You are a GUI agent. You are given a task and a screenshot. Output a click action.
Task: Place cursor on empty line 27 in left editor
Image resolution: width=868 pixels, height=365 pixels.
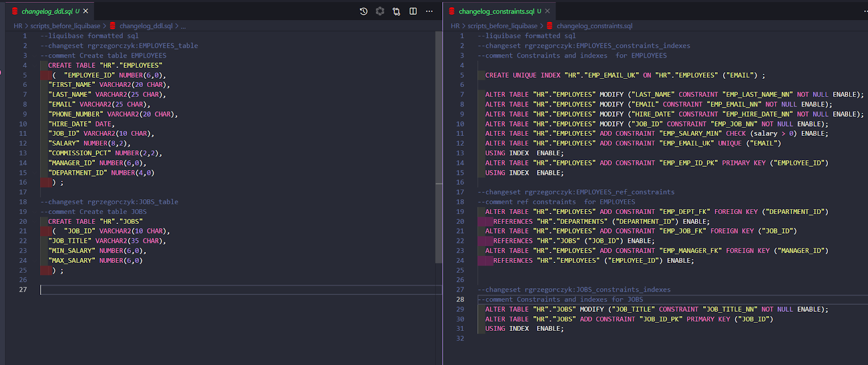click(217, 290)
